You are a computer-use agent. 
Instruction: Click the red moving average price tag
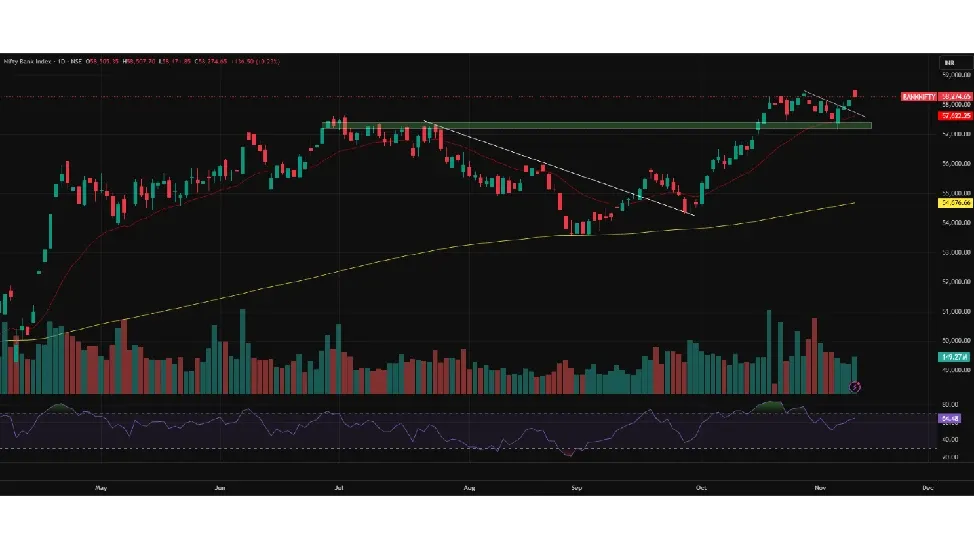(955, 116)
